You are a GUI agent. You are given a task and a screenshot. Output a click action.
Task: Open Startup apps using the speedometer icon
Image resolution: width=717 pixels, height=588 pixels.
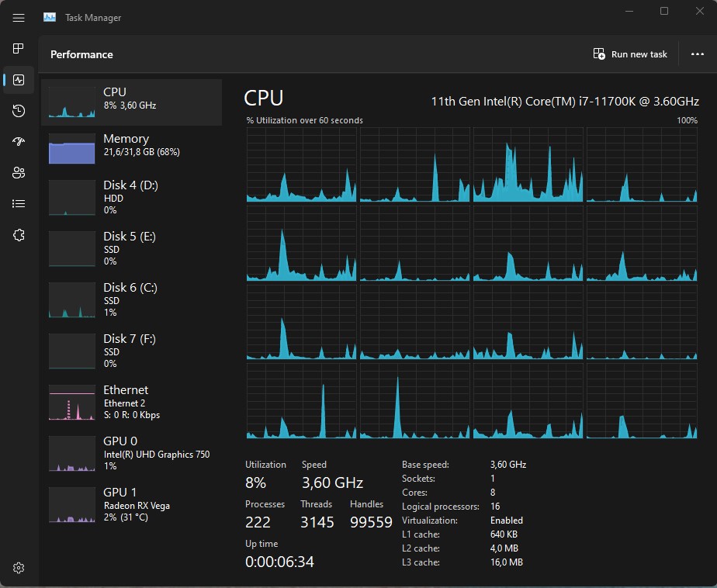[x=18, y=141]
